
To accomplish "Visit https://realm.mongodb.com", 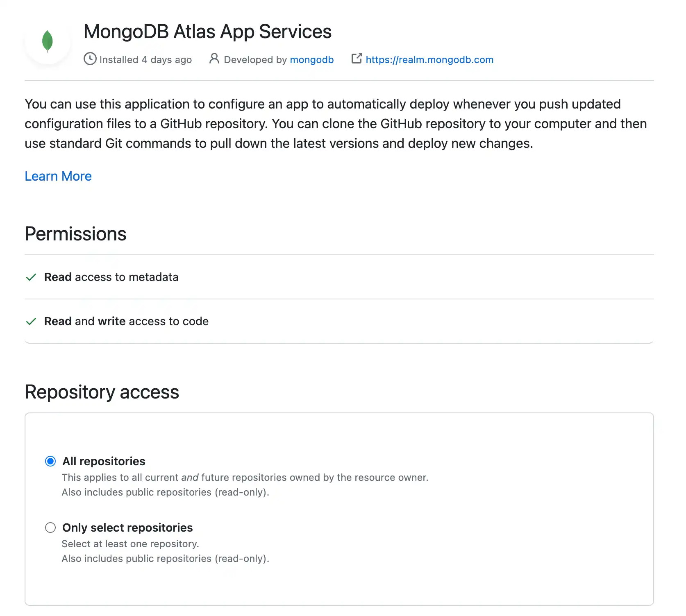I will click(x=429, y=59).
